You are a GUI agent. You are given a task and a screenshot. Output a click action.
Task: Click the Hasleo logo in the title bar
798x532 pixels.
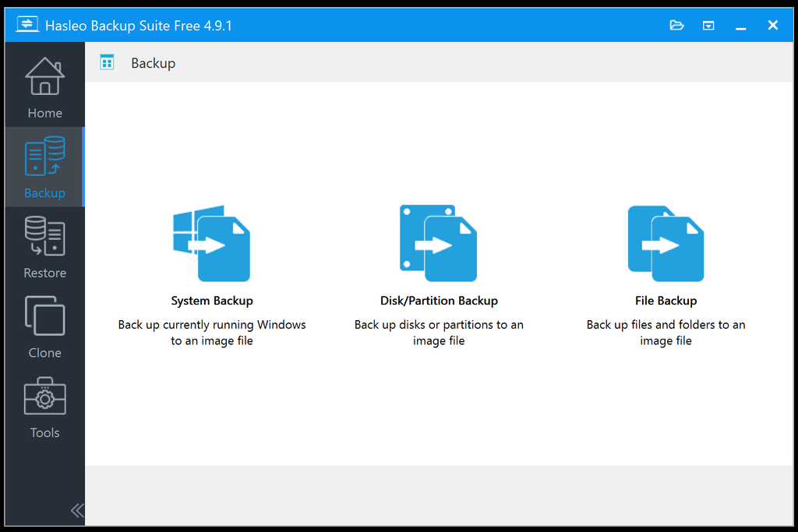(26, 24)
